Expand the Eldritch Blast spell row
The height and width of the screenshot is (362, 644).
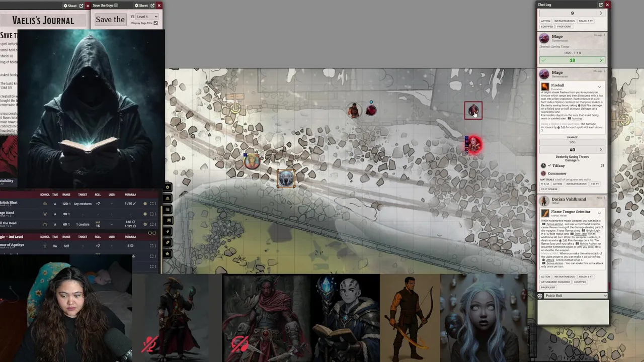(152, 204)
